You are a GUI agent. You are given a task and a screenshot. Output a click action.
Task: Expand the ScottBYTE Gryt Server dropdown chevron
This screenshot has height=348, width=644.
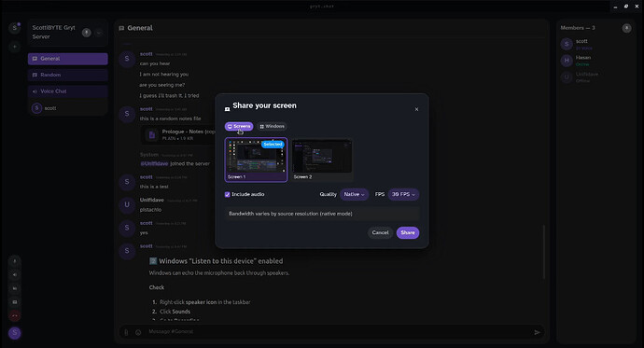point(99,33)
